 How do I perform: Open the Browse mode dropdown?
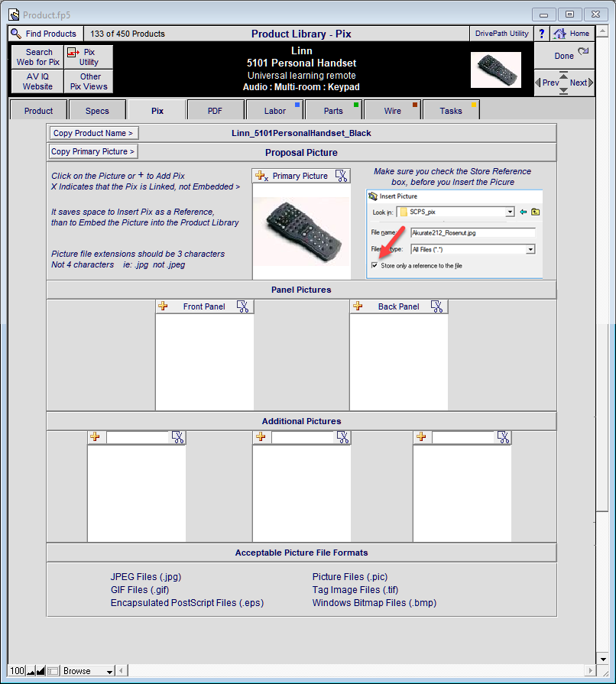[x=88, y=671]
